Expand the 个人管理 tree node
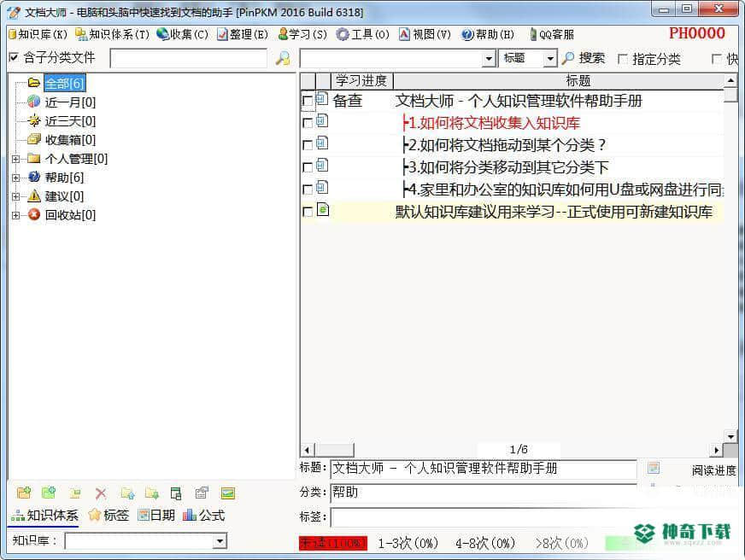The height and width of the screenshot is (560, 745). pos(15,159)
